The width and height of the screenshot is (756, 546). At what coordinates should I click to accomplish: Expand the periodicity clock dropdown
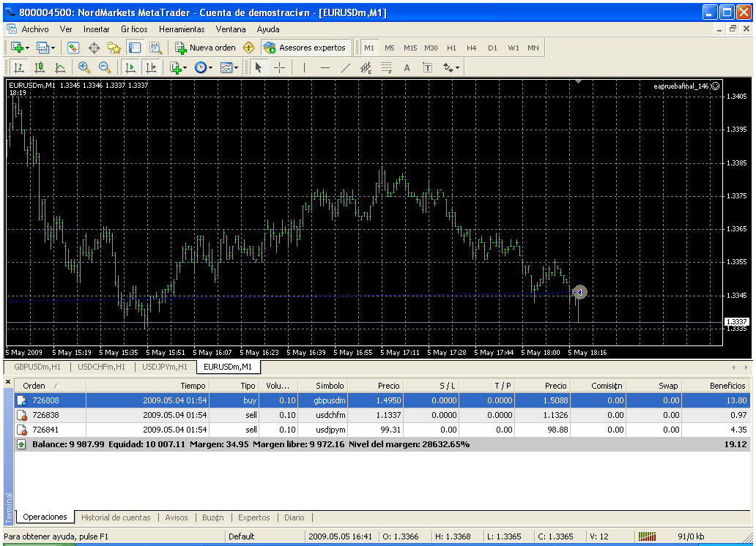click(x=204, y=67)
